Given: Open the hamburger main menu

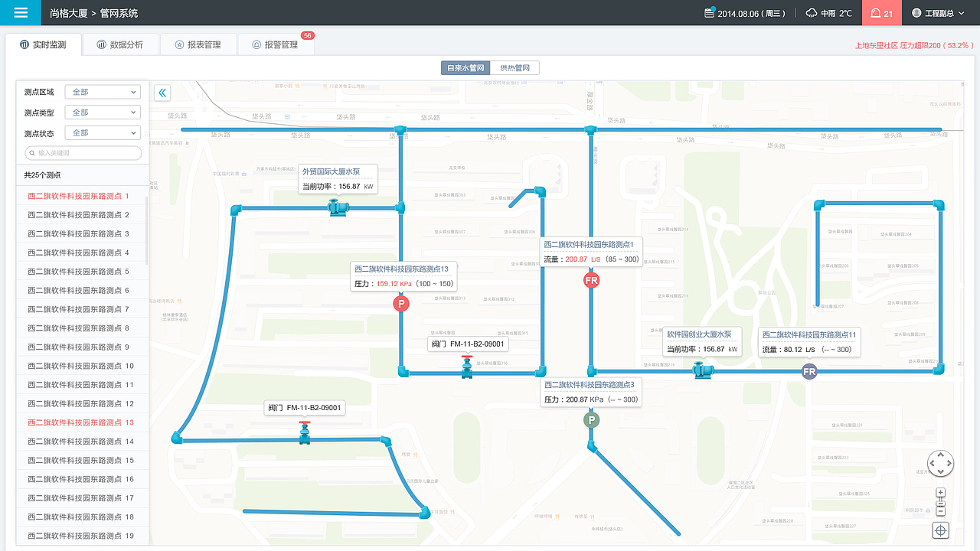Looking at the screenshot, I should (21, 13).
